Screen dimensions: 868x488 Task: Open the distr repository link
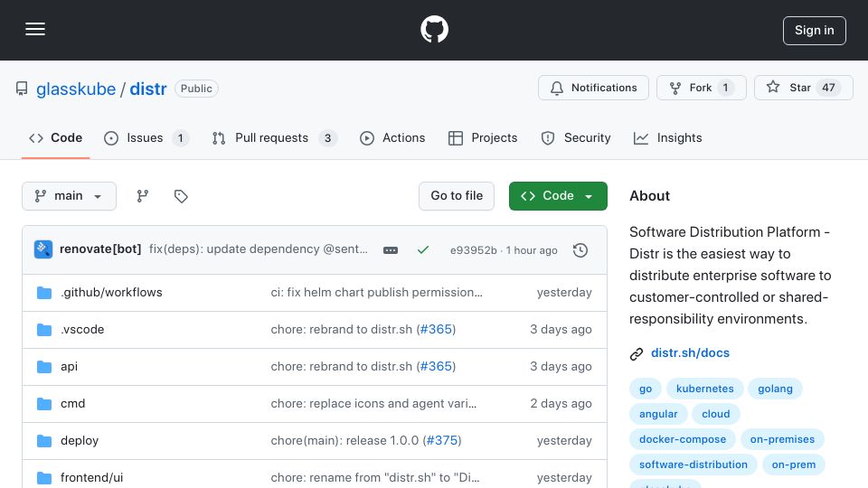tap(147, 89)
